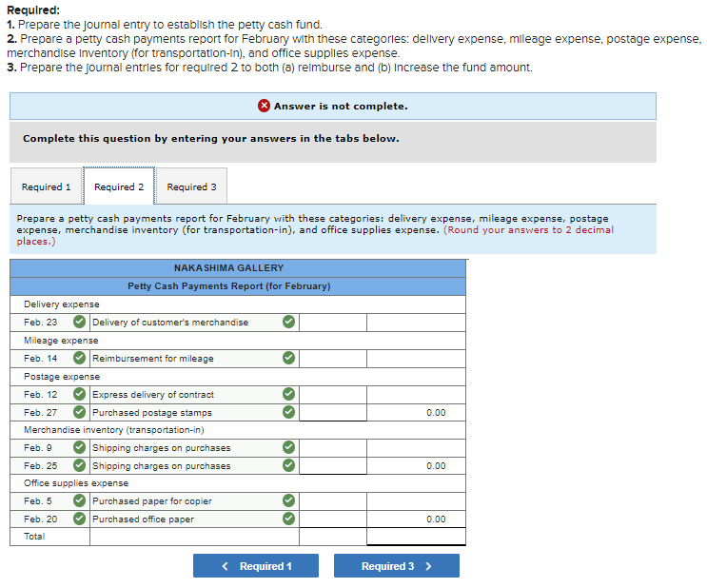Viewport: 707px width, 588px height.
Task: Click amount field for Delivery of customer's merchandise
Action: tap(333, 323)
